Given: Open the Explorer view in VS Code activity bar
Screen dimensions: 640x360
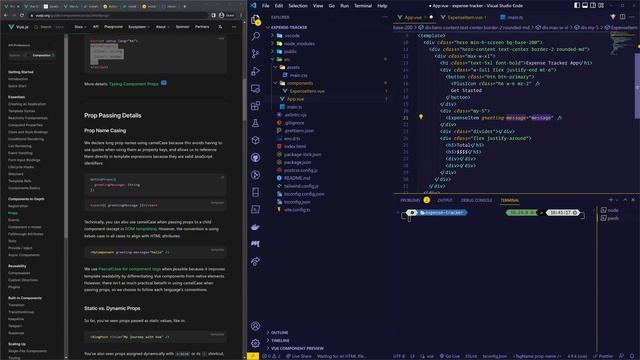Looking at the screenshot, I should coord(256,20).
